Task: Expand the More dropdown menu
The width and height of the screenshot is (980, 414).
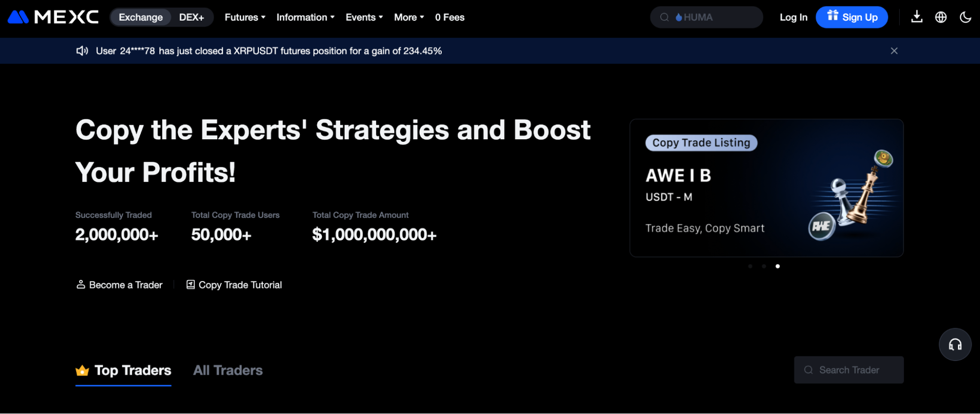Action: pyautogui.click(x=409, y=17)
